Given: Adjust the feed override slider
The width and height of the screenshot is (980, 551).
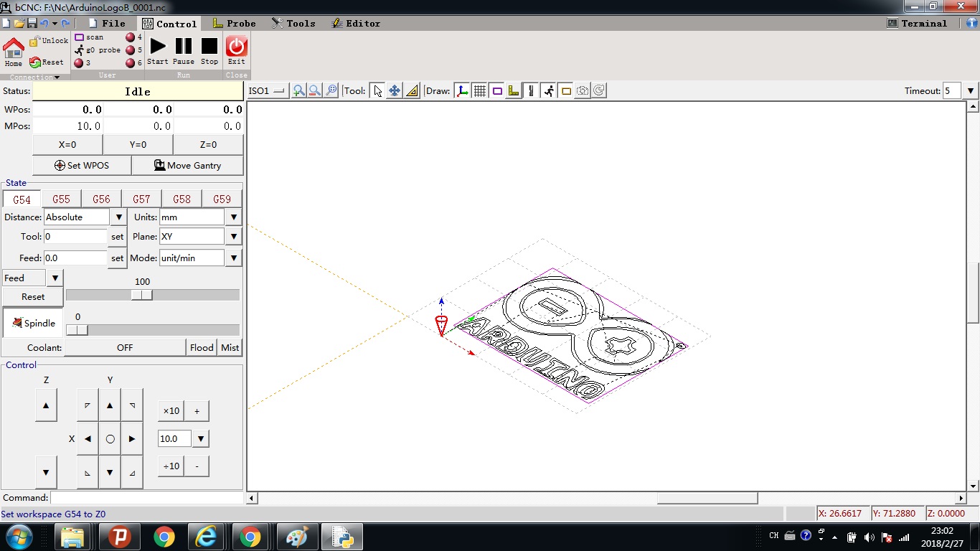Looking at the screenshot, I should [x=141, y=295].
